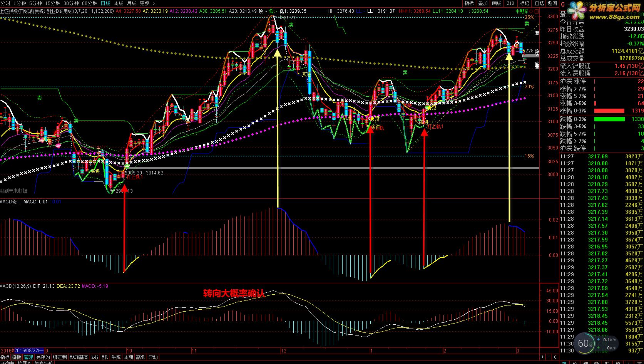Click the 上证指数(日线.前复权) chart title

23,11
